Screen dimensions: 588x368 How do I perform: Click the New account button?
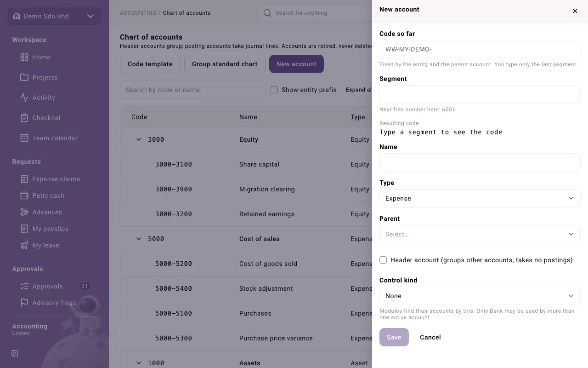[x=296, y=64]
